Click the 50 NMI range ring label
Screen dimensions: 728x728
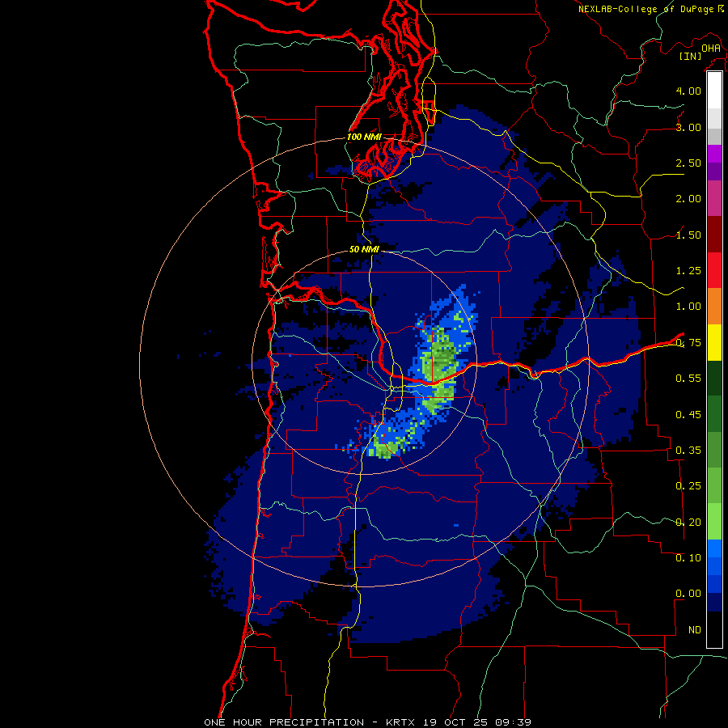point(364,249)
